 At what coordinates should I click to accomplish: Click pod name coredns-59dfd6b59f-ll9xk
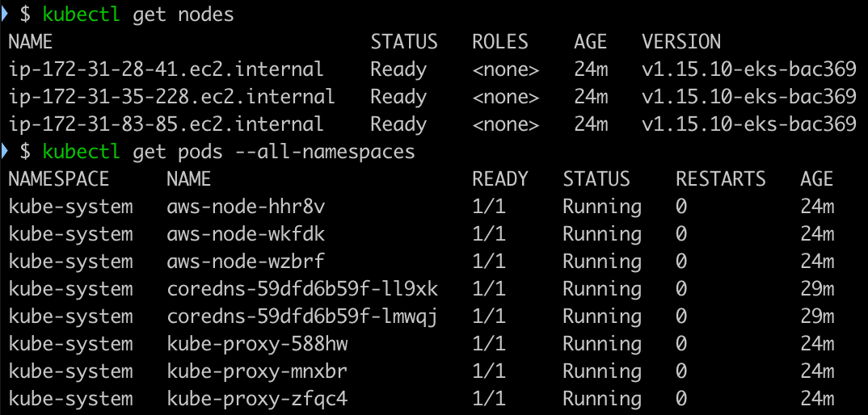coord(302,289)
